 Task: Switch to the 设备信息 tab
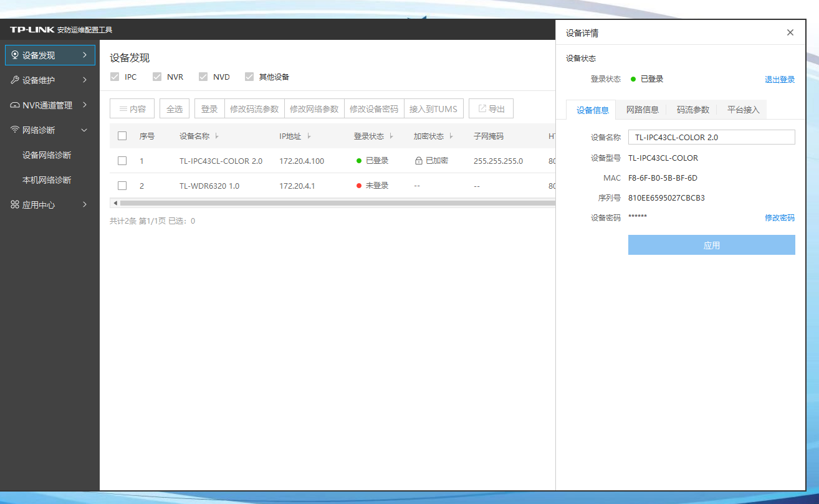click(x=592, y=110)
